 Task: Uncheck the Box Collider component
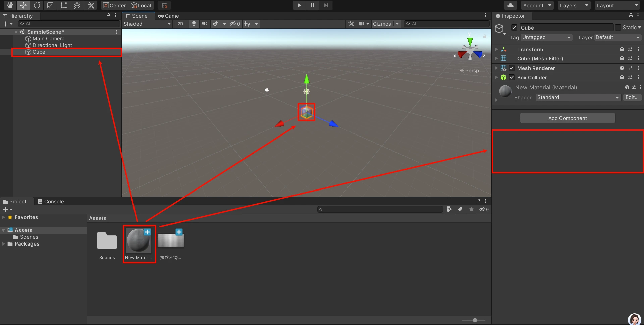tap(512, 77)
